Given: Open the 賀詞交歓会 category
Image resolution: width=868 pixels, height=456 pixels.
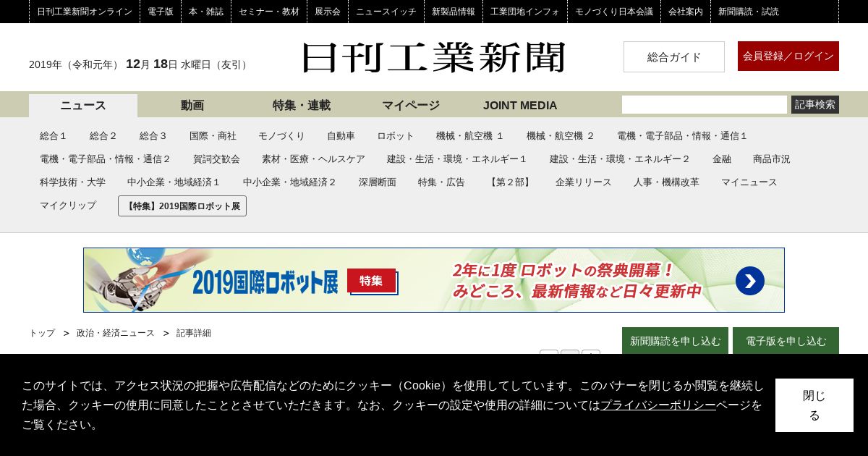Looking at the screenshot, I should point(216,159).
